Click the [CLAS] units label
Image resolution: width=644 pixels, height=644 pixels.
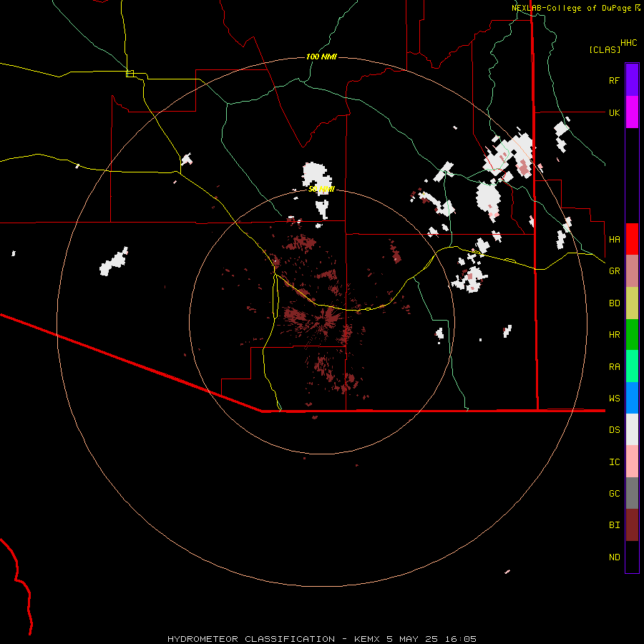tap(605, 50)
